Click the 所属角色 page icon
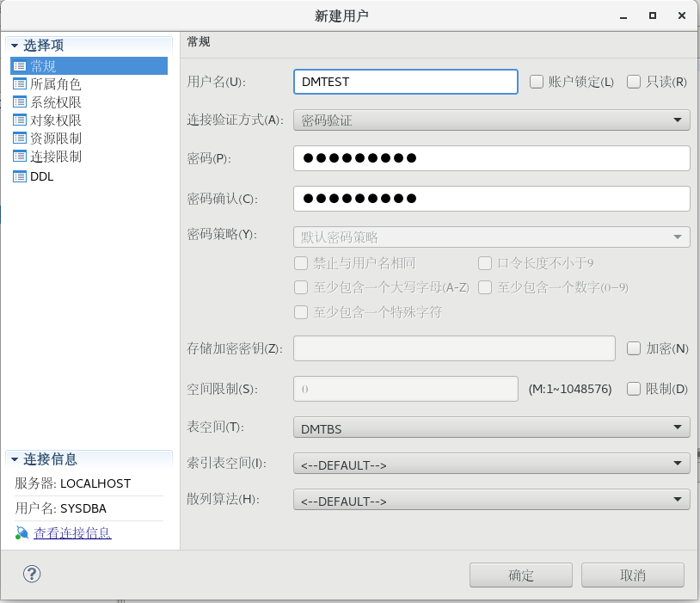 [x=20, y=84]
